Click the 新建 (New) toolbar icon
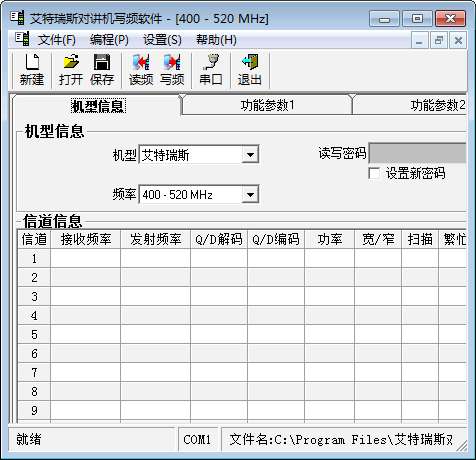Image resolution: width=476 pixels, height=460 pixels. coord(32,70)
